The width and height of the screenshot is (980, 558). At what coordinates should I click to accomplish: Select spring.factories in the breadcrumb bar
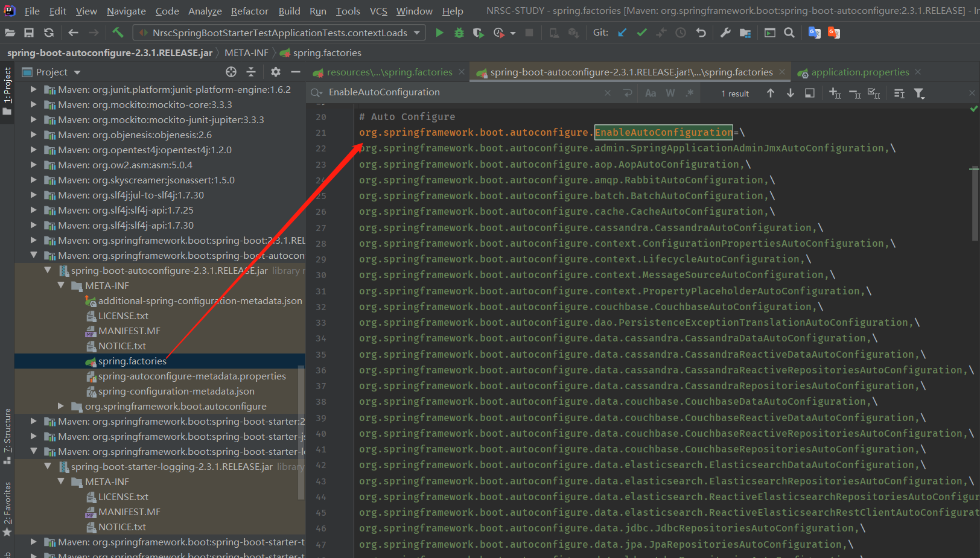coord(326,52)
